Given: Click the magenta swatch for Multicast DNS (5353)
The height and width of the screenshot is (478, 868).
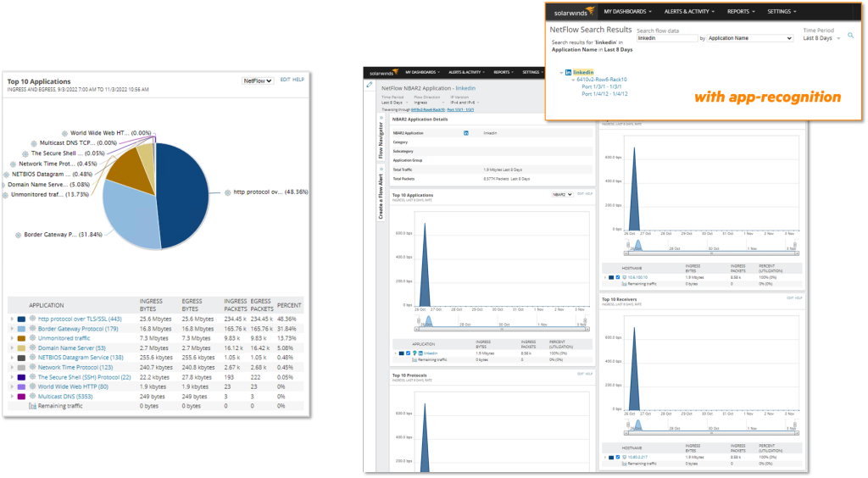Looking at the screenshot, I should click(21, 397).
